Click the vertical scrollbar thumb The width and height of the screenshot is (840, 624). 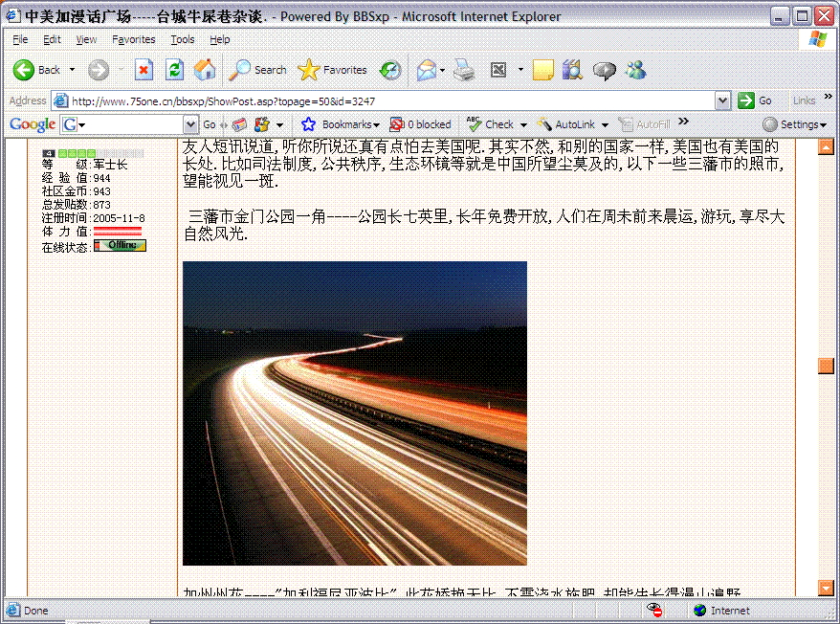coord(826,365)
